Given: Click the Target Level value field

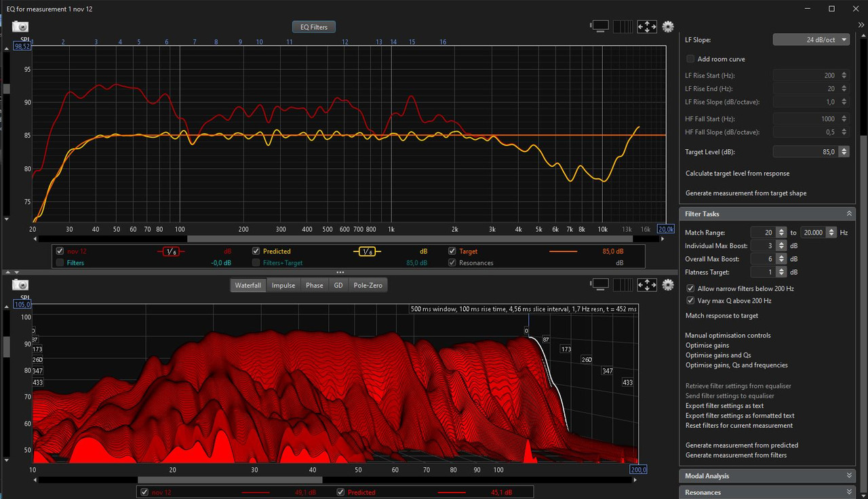Looking at the screenshot, I should pyautogui.click(x=806, y=152).
